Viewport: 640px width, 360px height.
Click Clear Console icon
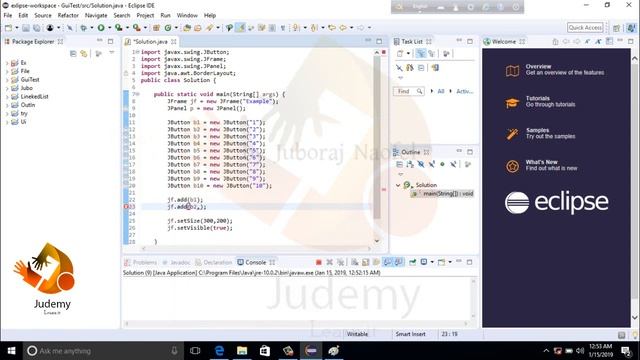click(x=355, y=262)
